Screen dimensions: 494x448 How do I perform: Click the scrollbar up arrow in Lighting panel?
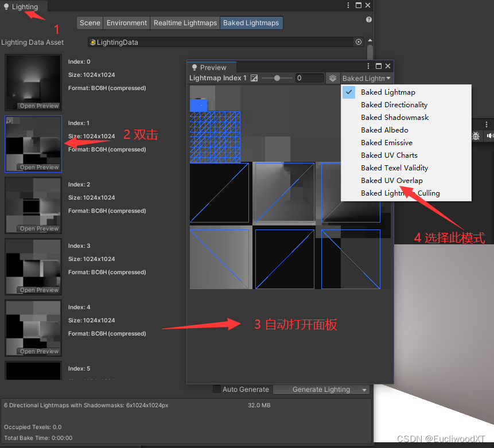(x=370, y=40)
